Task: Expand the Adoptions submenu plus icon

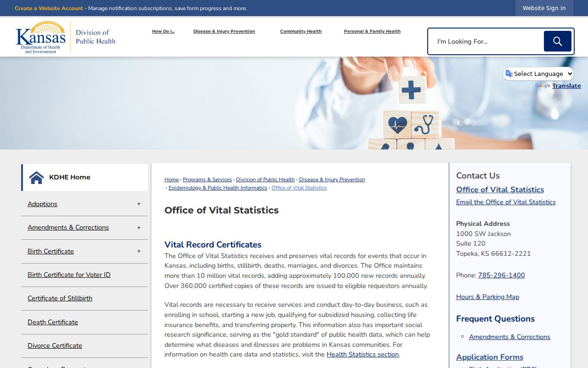Action: click(x=139, y=204)
